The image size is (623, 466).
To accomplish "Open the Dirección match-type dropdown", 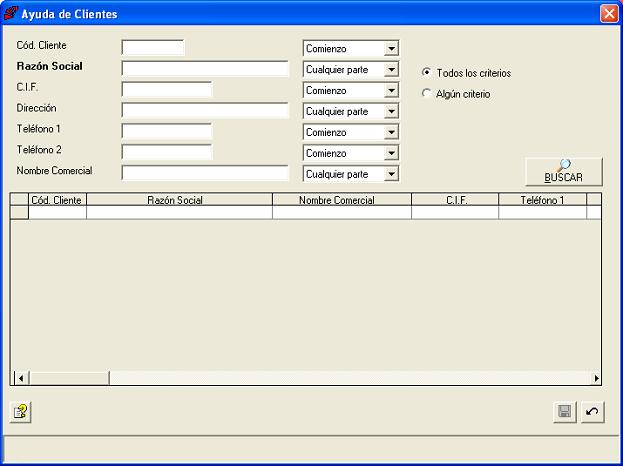I will pos(391,112).
